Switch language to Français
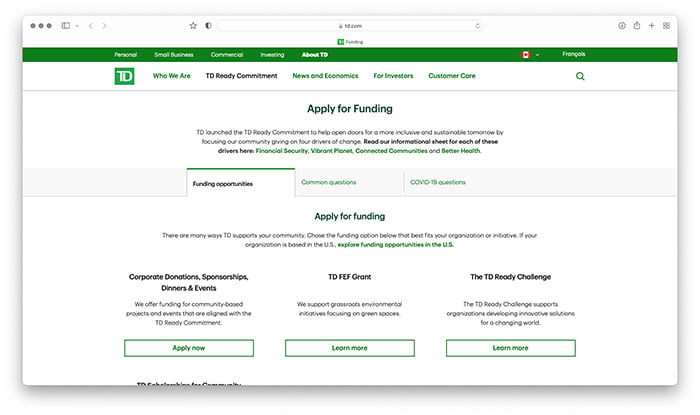This screenshot has width=700, height=415. point(574,54)
